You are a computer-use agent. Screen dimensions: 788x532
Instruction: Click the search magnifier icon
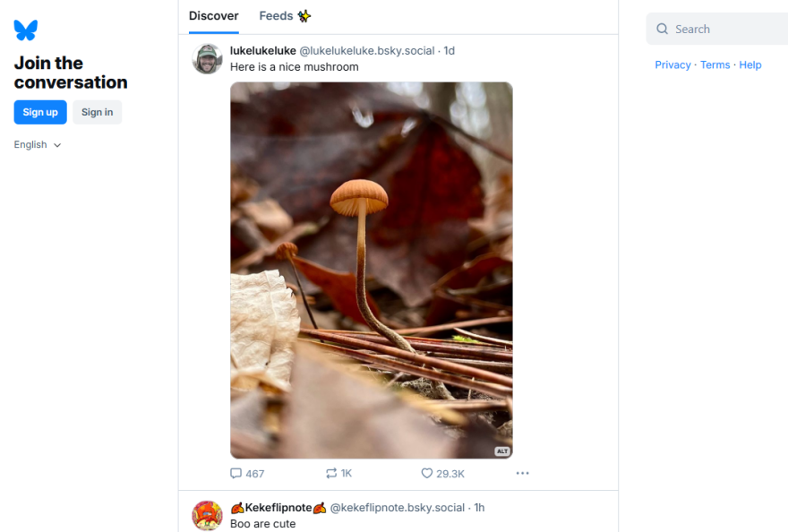point(663,29)
